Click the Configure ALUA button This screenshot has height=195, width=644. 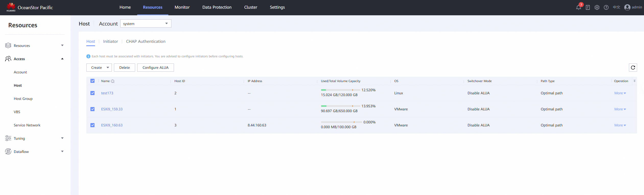click(x=155, y=68)
